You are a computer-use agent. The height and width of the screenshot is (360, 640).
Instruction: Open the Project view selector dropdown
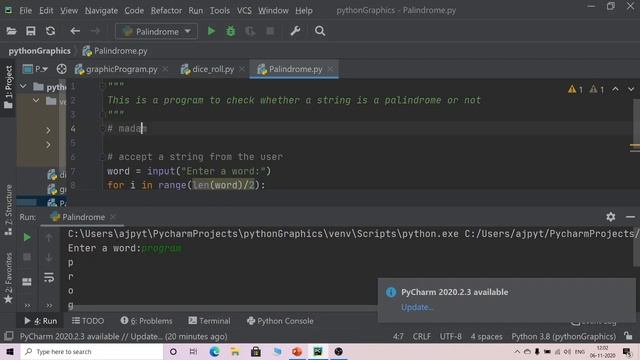tap(36, 69)
